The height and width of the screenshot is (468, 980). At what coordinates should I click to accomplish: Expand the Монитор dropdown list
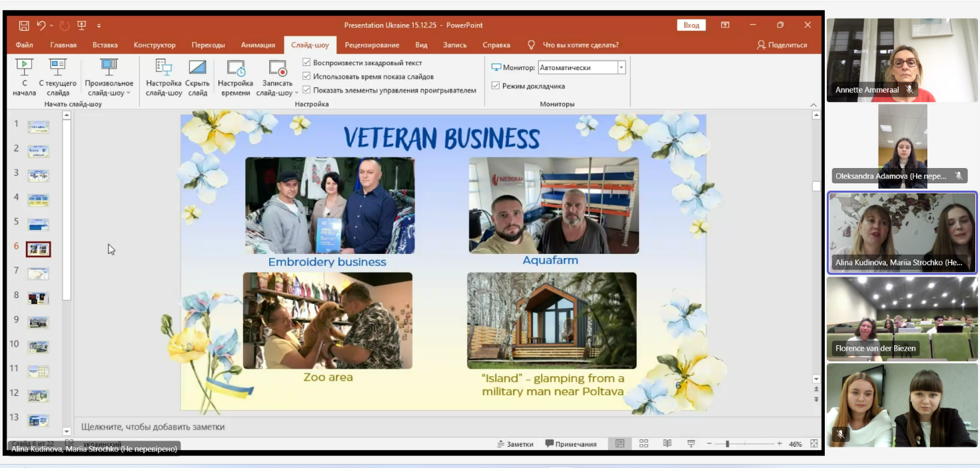pyautogui.click(x=621, y=67)
